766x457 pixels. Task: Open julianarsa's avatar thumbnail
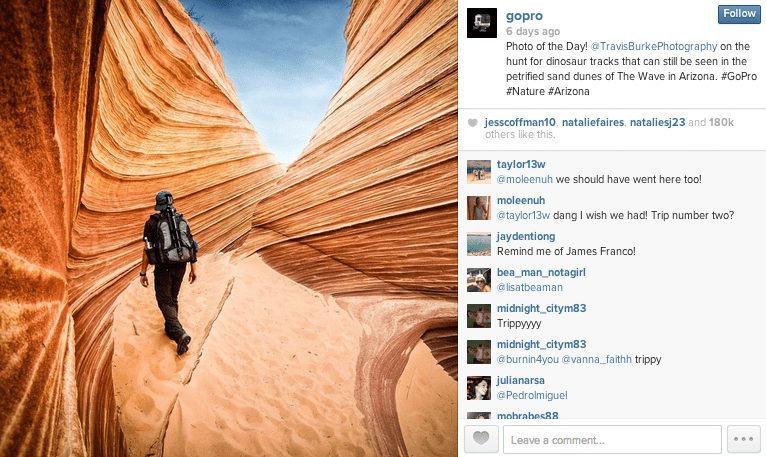[479, 388]
